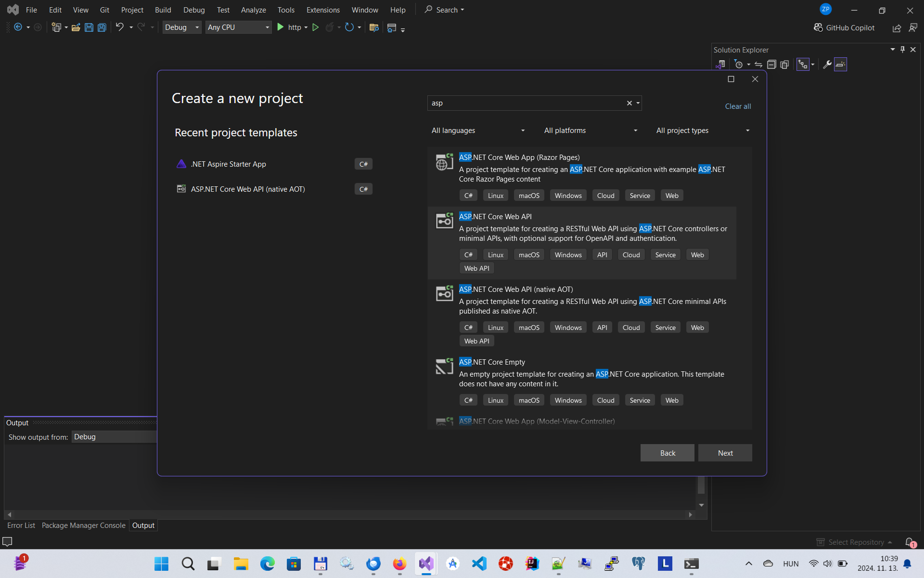Click Collapse All icon in Solution Explorer
The width and height of the screenshot is (924, 578).
tap(771, 64)
